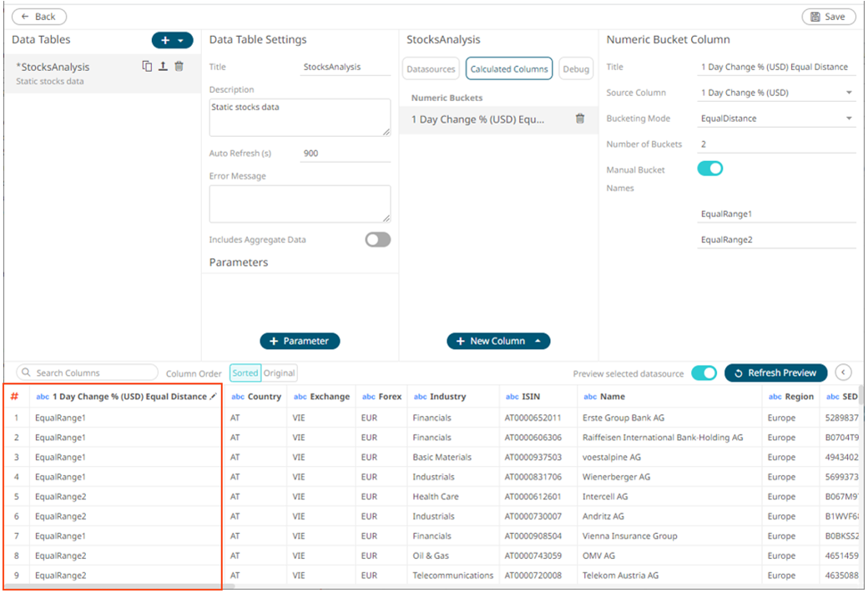868x593 pixels.
Task: Expand the add data table plus menu
Action: click(x=172, y=40)
